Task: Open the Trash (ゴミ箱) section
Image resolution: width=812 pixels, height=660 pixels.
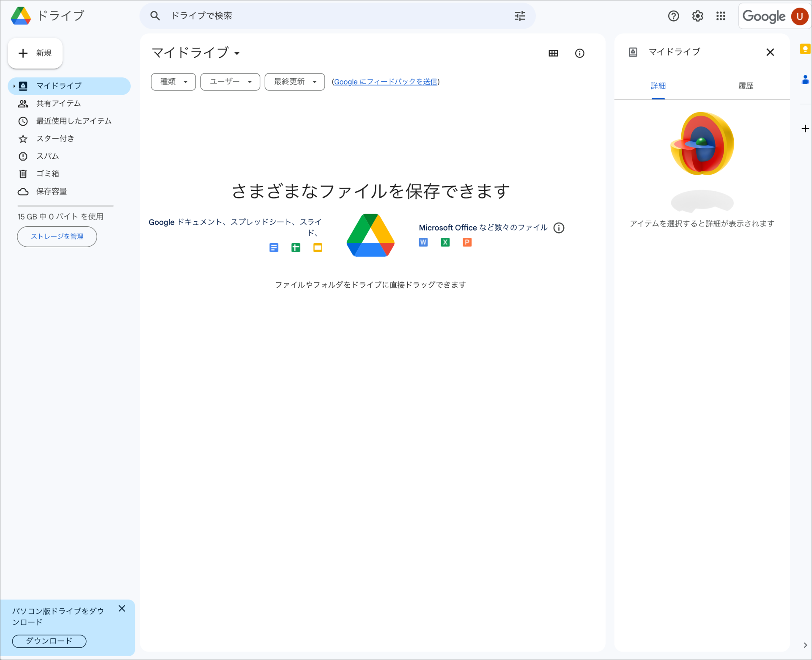Action: pos(48,173)
